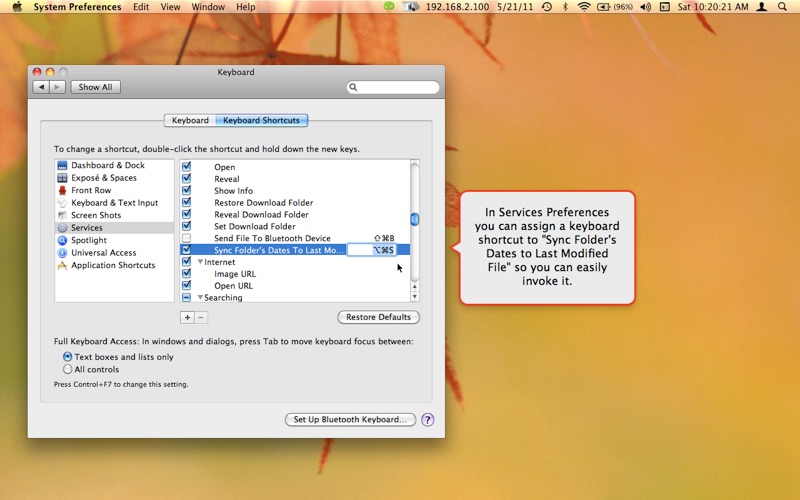The width and height of the screenshot is (800, 500).
Task: Click the input source menu bar icon
Action: coord(664,7)
